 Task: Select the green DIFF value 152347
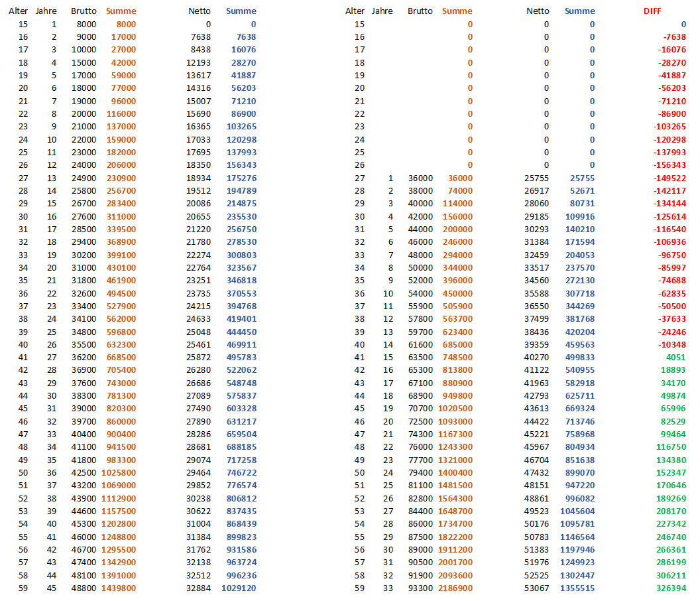click(x=671, y=473)
